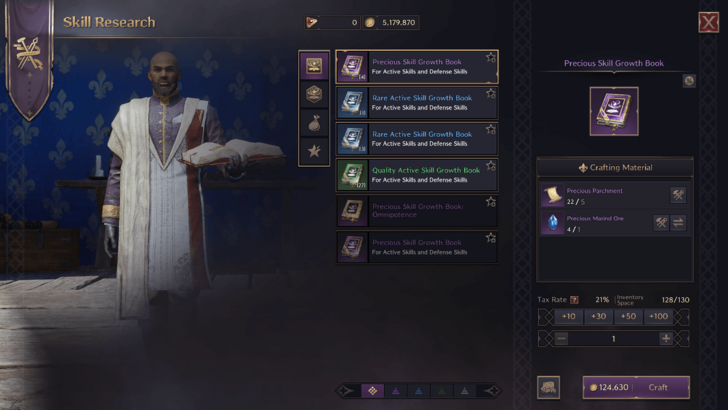The height and width of the screenshot is (410, 728).
Task: Favorite the first Precious Skill Growth Book
Action: click(x=491, y=58)
